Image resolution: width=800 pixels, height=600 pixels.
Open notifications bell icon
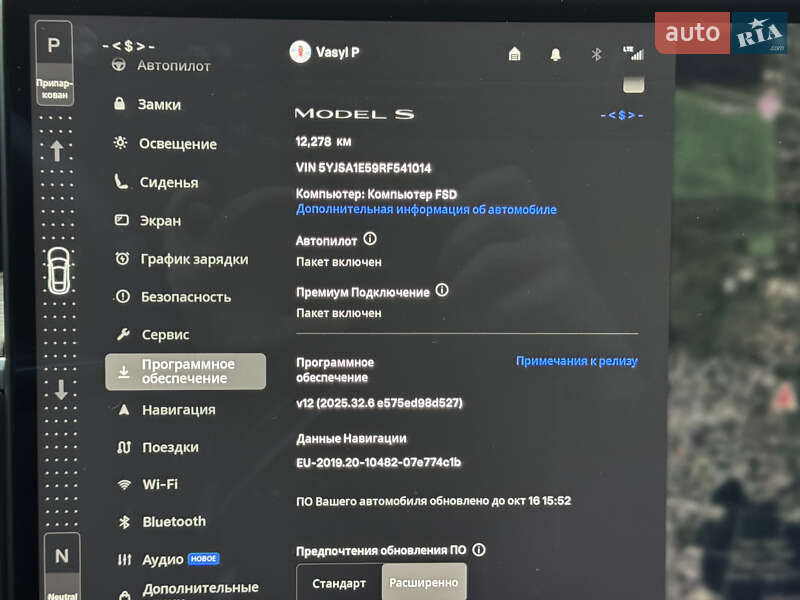[556, 54]
